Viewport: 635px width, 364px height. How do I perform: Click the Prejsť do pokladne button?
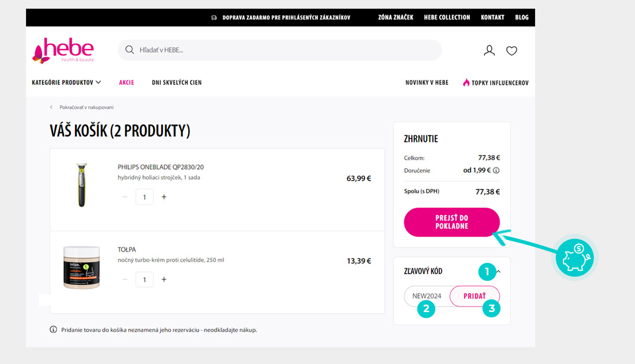pyautogui.click(x=451, y=222)
